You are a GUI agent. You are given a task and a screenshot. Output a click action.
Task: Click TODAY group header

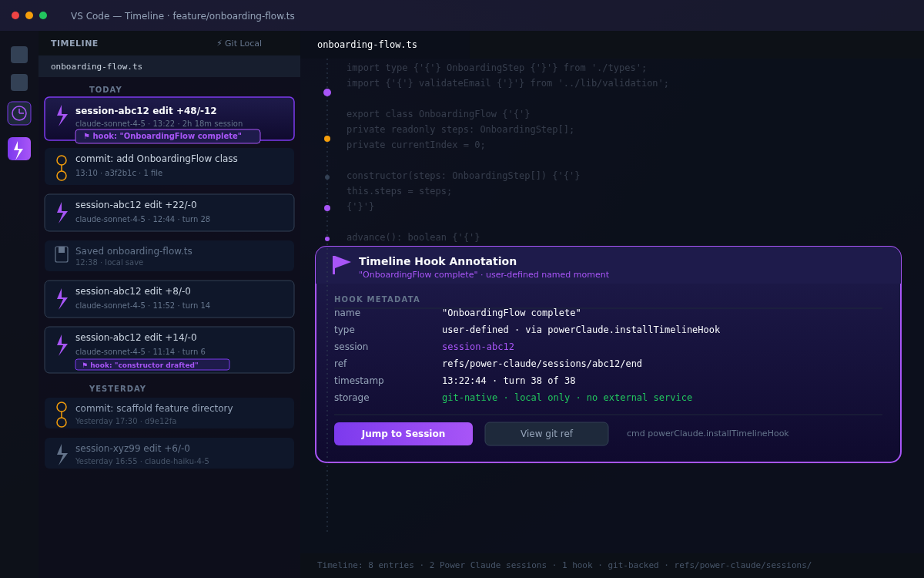coord(105,90)
